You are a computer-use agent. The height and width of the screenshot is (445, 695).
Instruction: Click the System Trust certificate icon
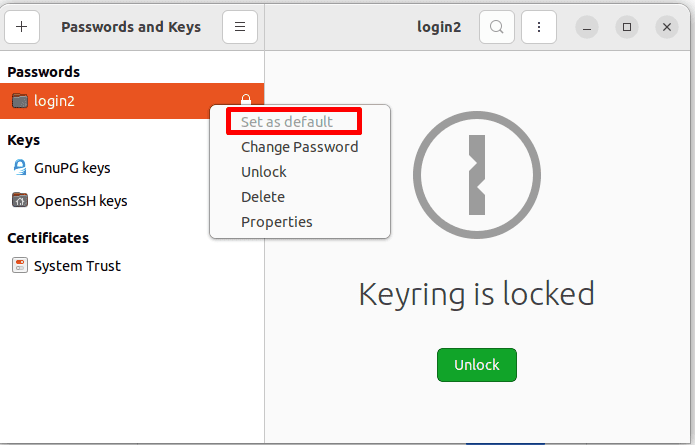[x=19, y=266]
